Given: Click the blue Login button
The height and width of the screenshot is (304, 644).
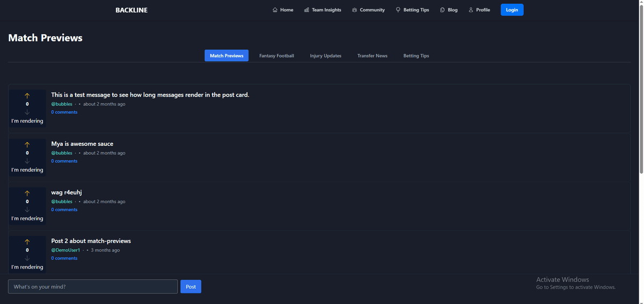Looking at the screenshot, I should click(x=512, y=10).
